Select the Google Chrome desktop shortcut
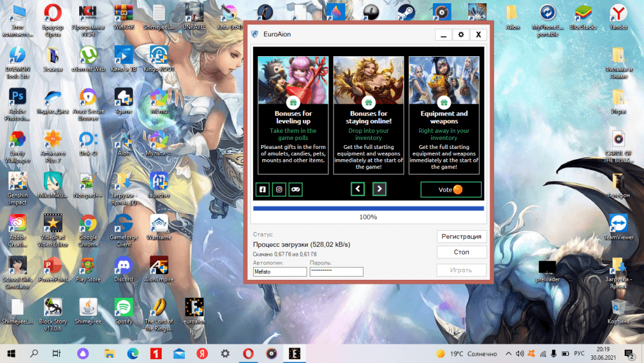 88,227
